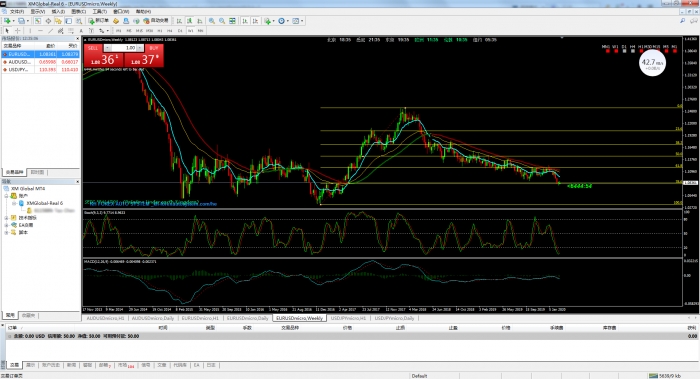Switch to the USDJPYmicro,Daily chart tab
This screenshot has width=700, height=379.
(x=394, y=318)
